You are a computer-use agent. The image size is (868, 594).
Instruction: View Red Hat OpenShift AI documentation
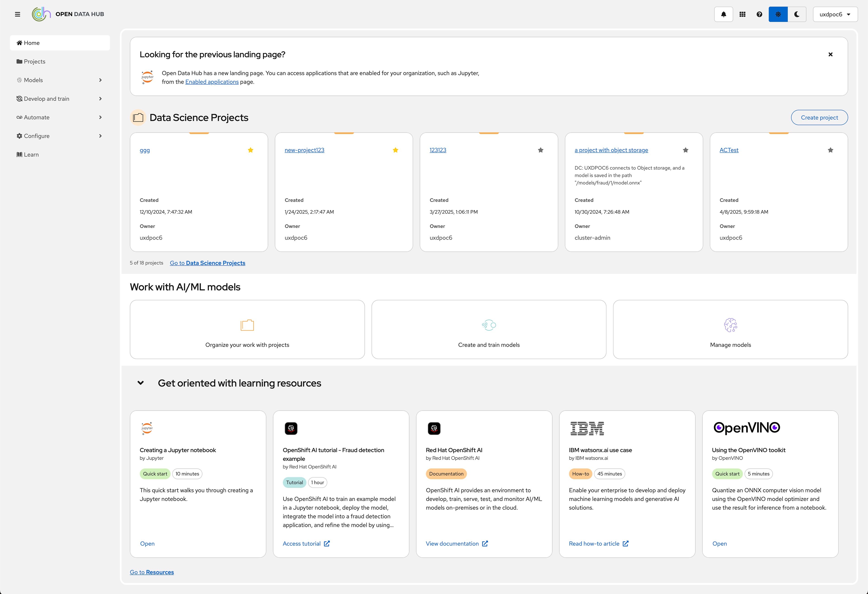pos(456,544)
